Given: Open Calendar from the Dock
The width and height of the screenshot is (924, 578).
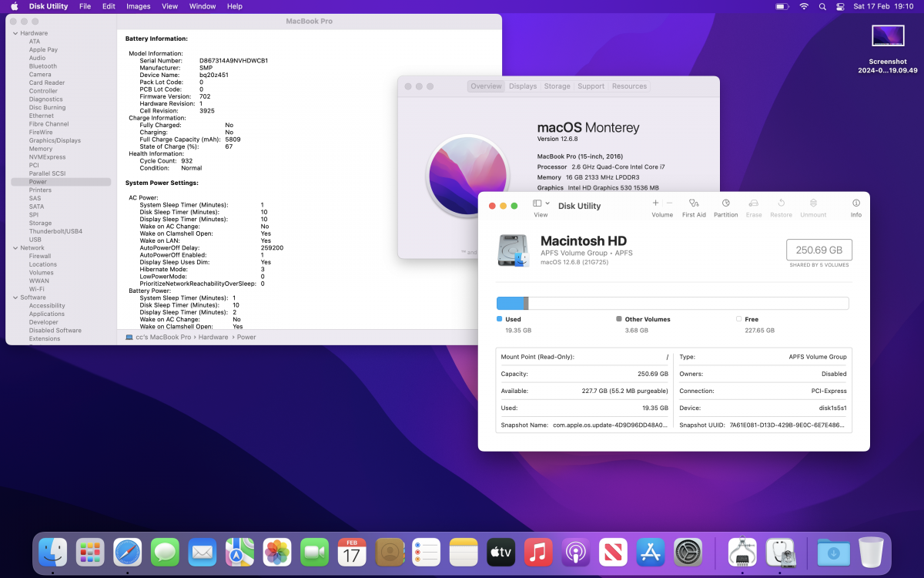Looking at the screenshot, I should (352, 552).
